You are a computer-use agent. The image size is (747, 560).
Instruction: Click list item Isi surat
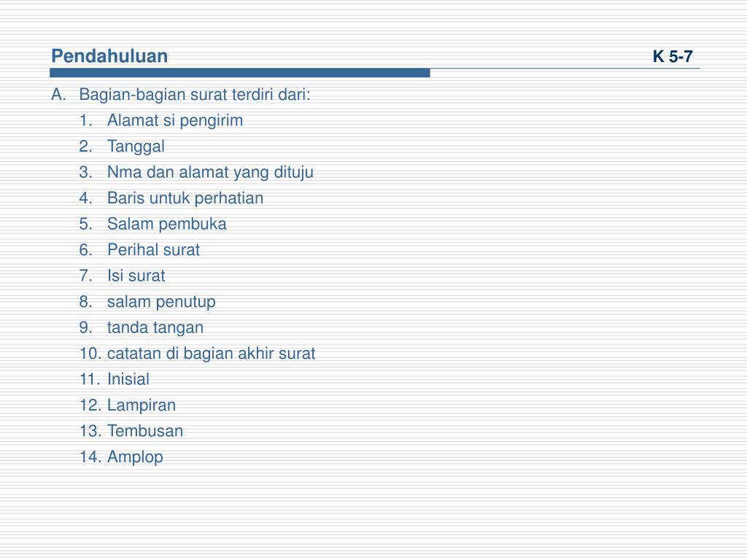pyautogui.click(x=136, y=276)
